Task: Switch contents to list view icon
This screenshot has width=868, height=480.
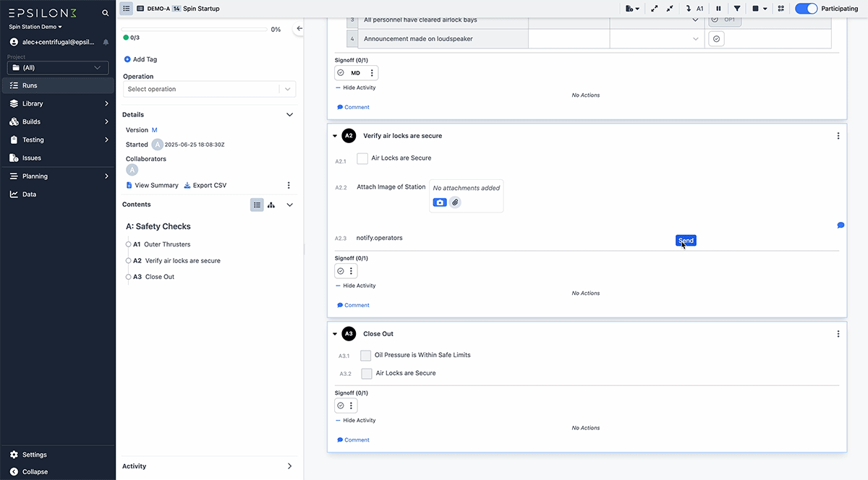Action: [x=257, y=205]
